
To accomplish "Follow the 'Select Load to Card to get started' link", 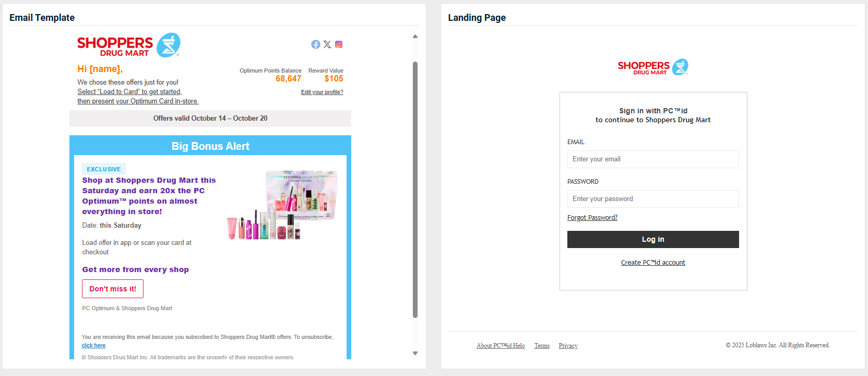I will 129,92.
